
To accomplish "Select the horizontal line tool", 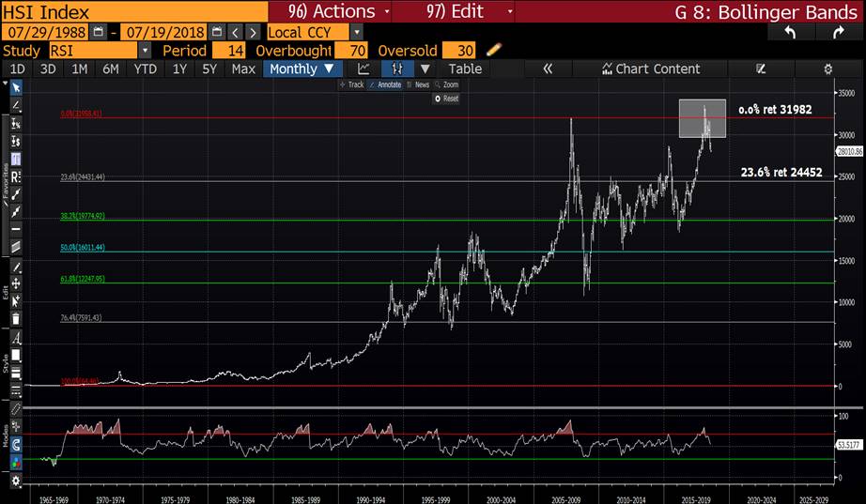I will (16, 229).
